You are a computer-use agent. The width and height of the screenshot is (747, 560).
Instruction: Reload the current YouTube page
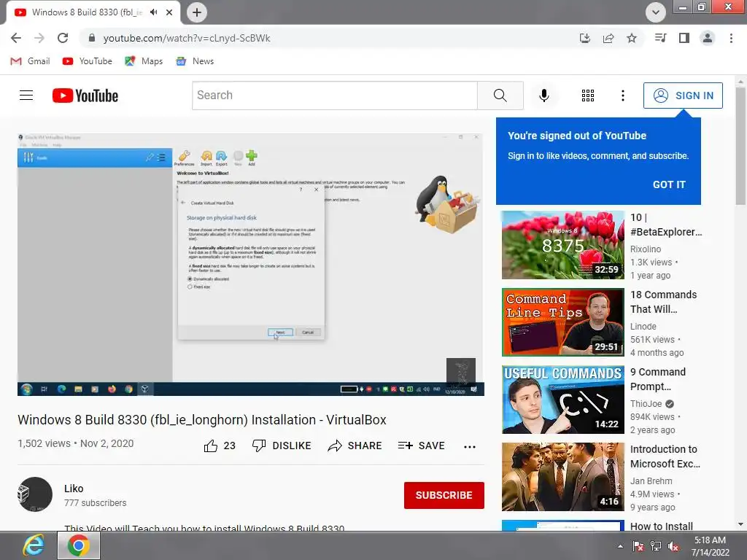point(63,38)
